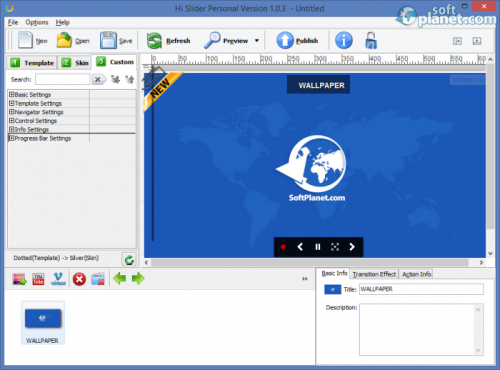Switch to the Basic Info tab
The image size is (500, 370).
click(x=334, y=273)
